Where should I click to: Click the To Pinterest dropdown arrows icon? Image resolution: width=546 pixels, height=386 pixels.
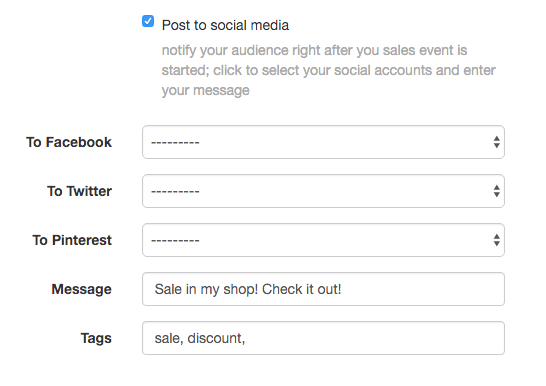[497, 240]
